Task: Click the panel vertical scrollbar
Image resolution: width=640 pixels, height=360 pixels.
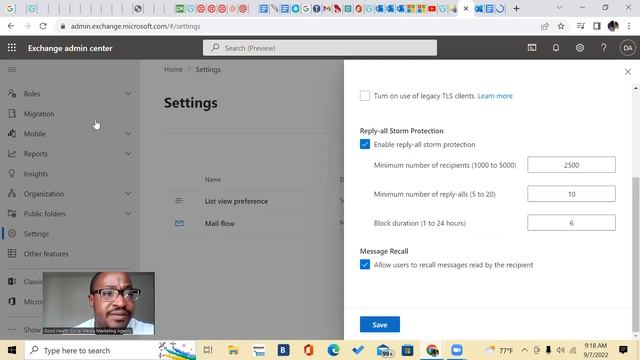Action: (x=635, y=253)
